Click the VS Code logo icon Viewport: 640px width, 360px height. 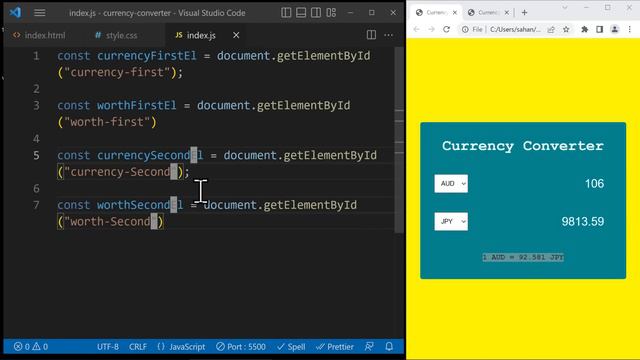pyautogui.click(x=15, y=12)
